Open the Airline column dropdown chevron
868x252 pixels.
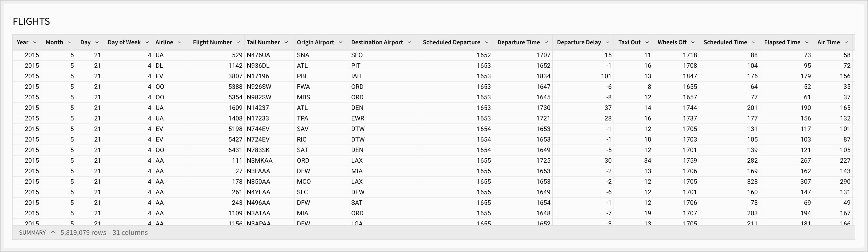(x=180, y=42)
